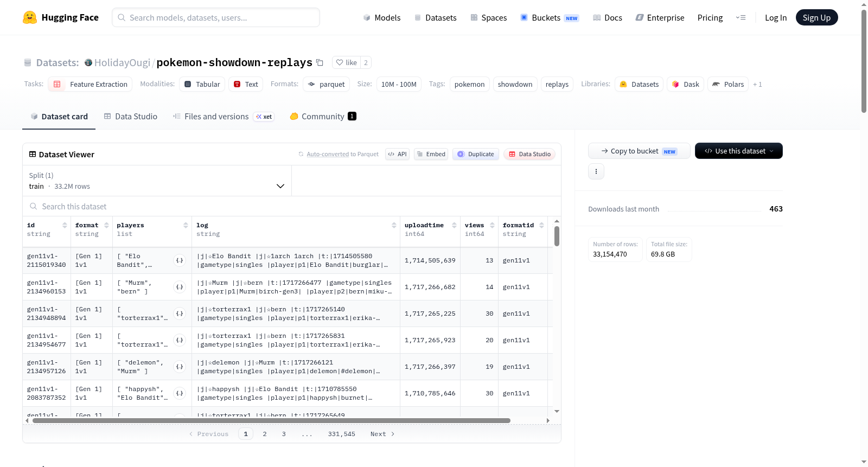Click the like heart button
The image size is (868, 467).
(346, 62)
